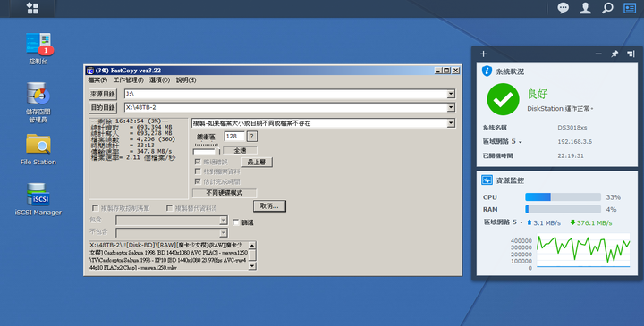Toggle the estimate completion time (估計完成時間) checkbox

(198, 181)
